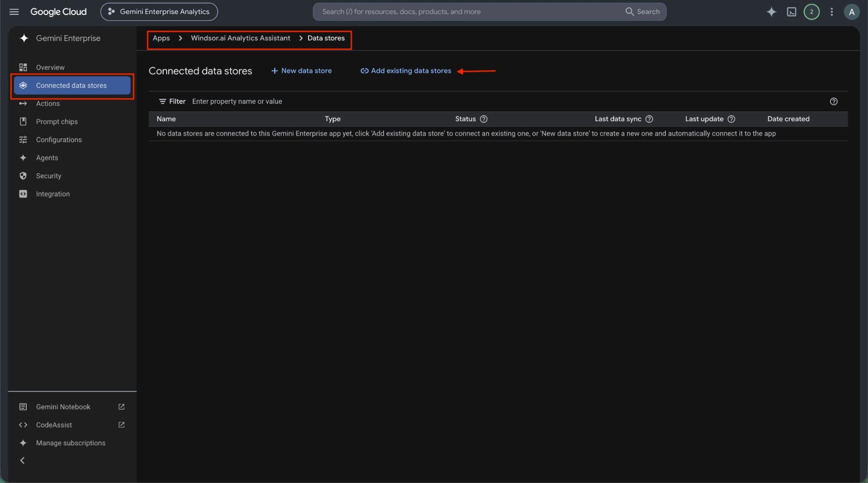The width and height of the screenshot is (868, 483).
Task: Sort by Date created column
Action: click(x=788, y=119)
